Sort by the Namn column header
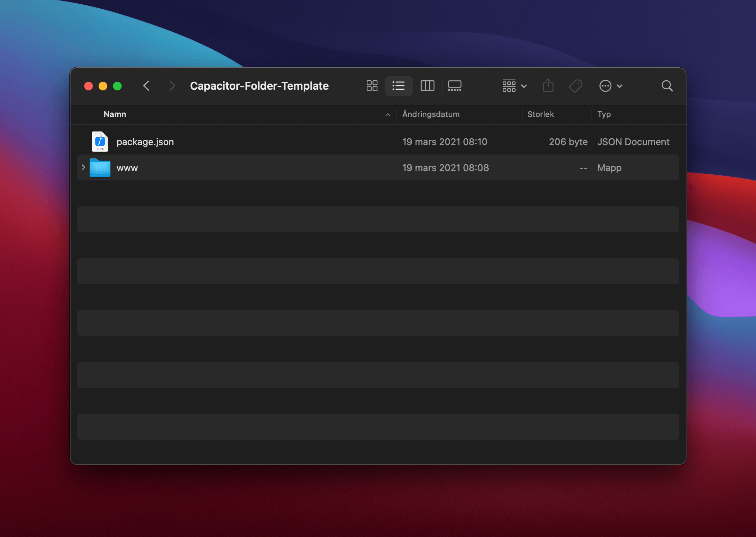756x537 pixels. 115,114
